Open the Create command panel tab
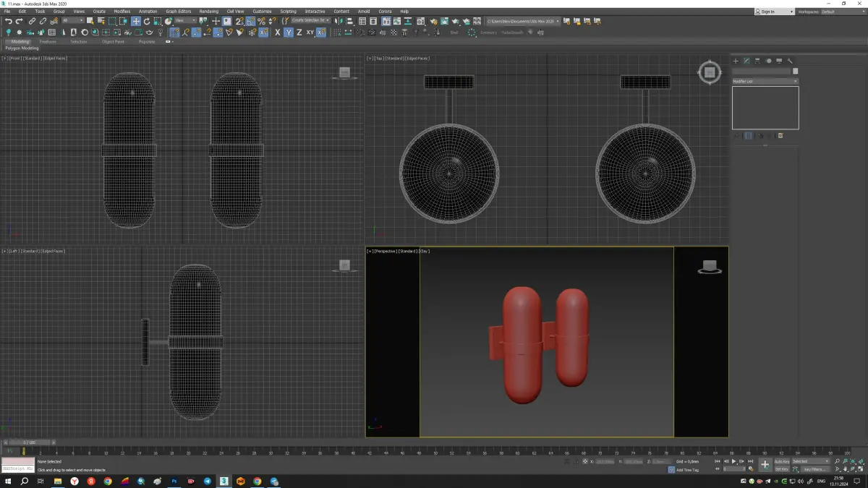Image resolution: width=868 pixels, height=488 pixels. pos(736,61)
